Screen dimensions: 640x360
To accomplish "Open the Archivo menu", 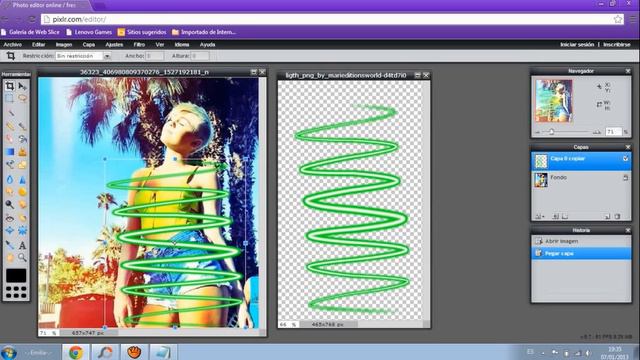I will pos(13,44).
